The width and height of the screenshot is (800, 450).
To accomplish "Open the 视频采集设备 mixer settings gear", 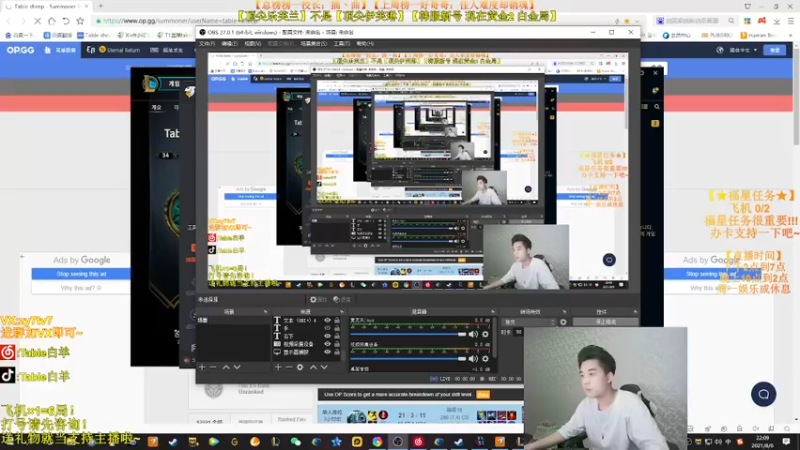I will (485, 359).
